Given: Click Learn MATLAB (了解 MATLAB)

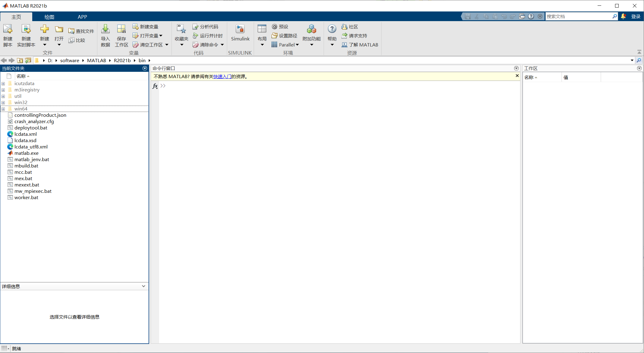Looking at the screenshot, I should (360, 45).
